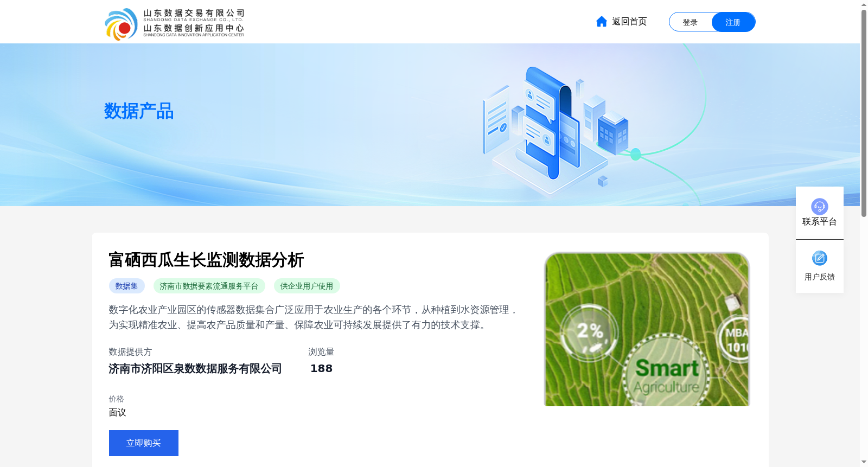Click the 登录 login button

click(690, 22)
